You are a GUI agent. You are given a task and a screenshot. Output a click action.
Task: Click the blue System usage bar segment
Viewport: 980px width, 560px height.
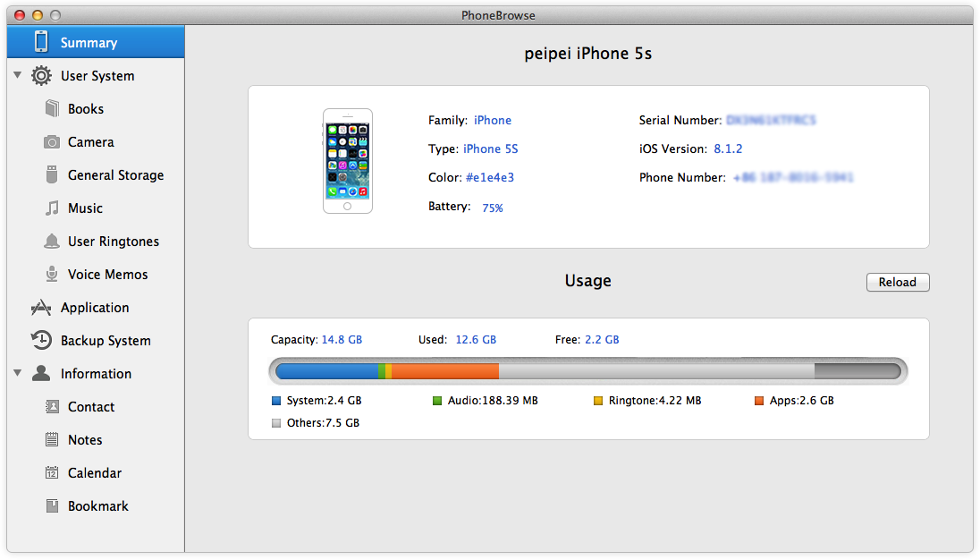[327, 372]
